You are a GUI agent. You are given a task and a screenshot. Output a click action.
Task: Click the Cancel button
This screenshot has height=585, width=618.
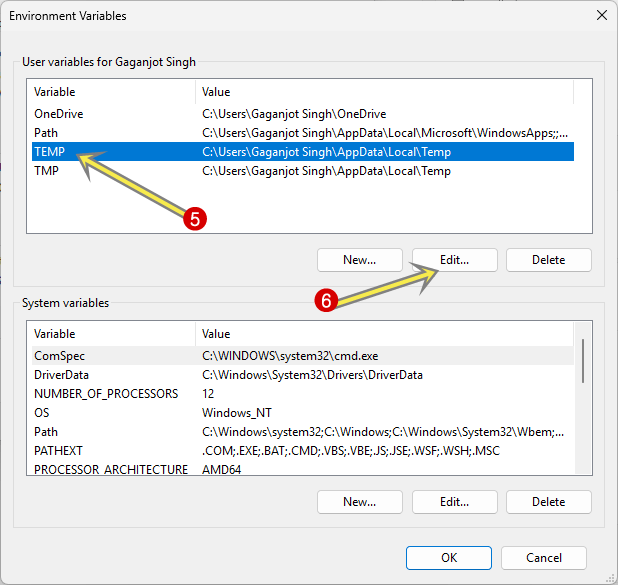[x=544, y=557]
